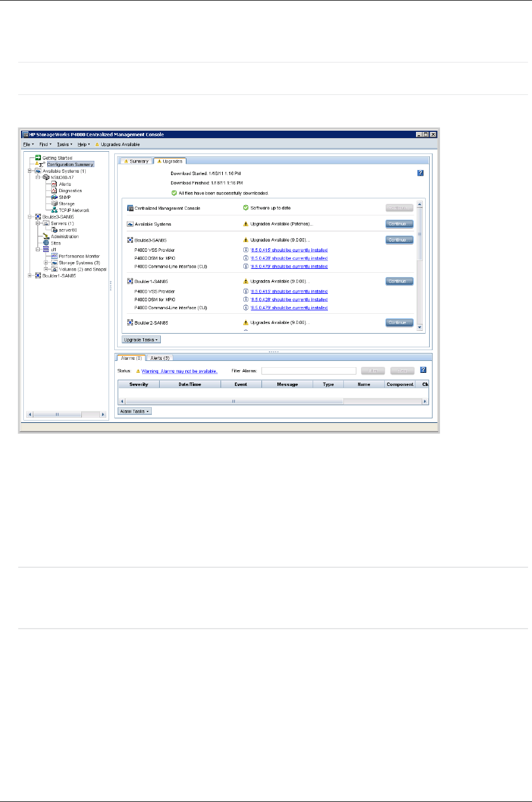Click Available Systems icon in upgrade list

click(130, 224)
